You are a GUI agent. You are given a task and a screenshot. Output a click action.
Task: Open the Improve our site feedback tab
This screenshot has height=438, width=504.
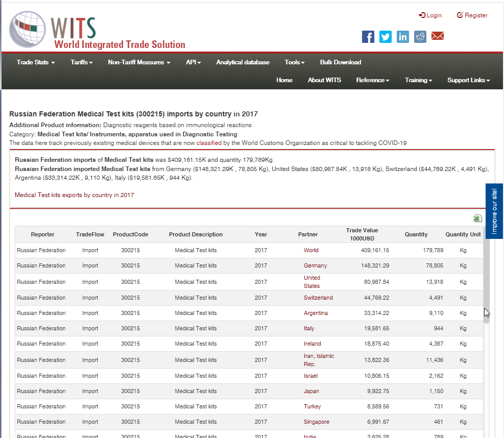[494, 211]
